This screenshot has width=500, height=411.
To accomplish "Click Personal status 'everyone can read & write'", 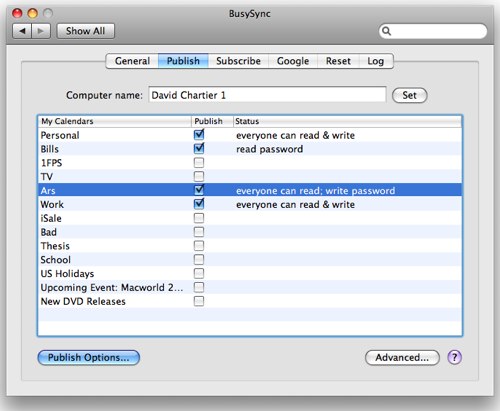I will (295, 135).
